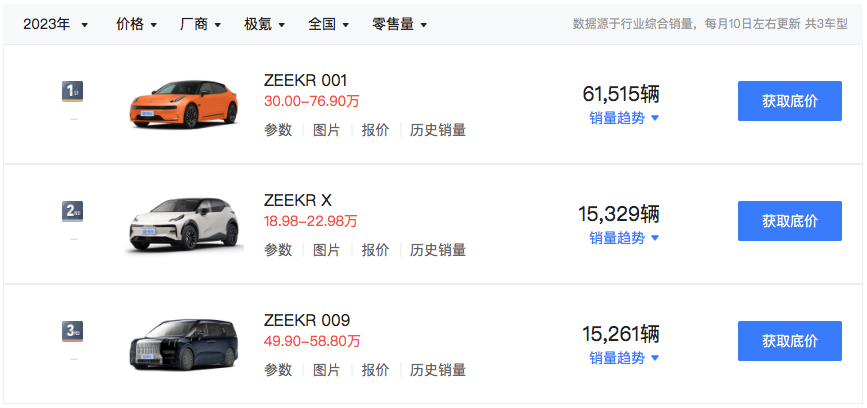The height and width of the screenshot is (408, 867).
Task: Open the 2023年 year dropdown
Action: click(56, 23)
